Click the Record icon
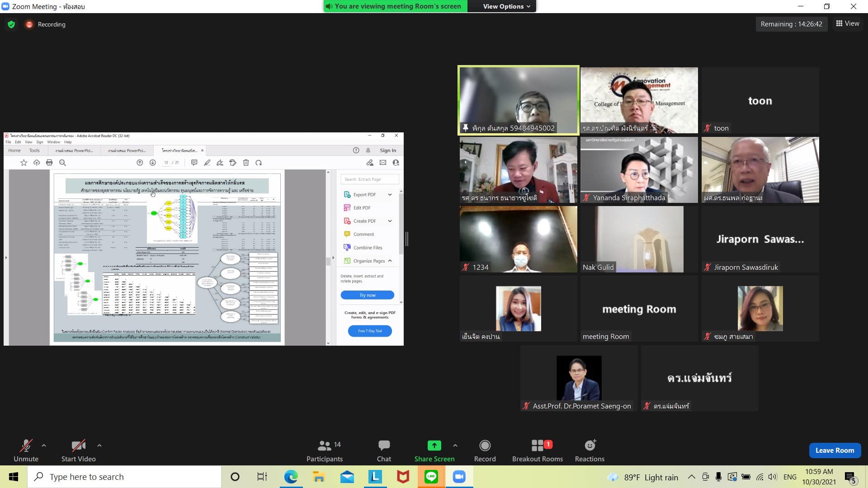868x488 pixels. pyautogui.click(x=485, y=446)
